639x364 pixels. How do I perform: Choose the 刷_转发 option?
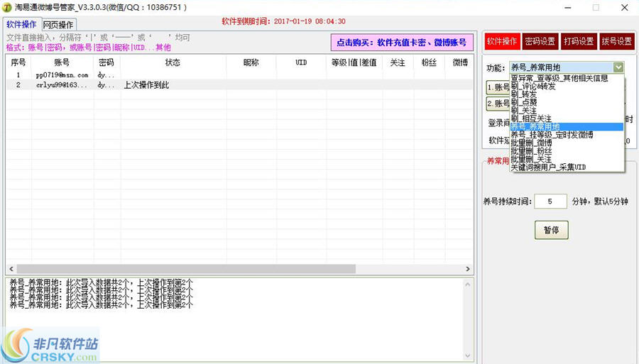coord(567,94)
